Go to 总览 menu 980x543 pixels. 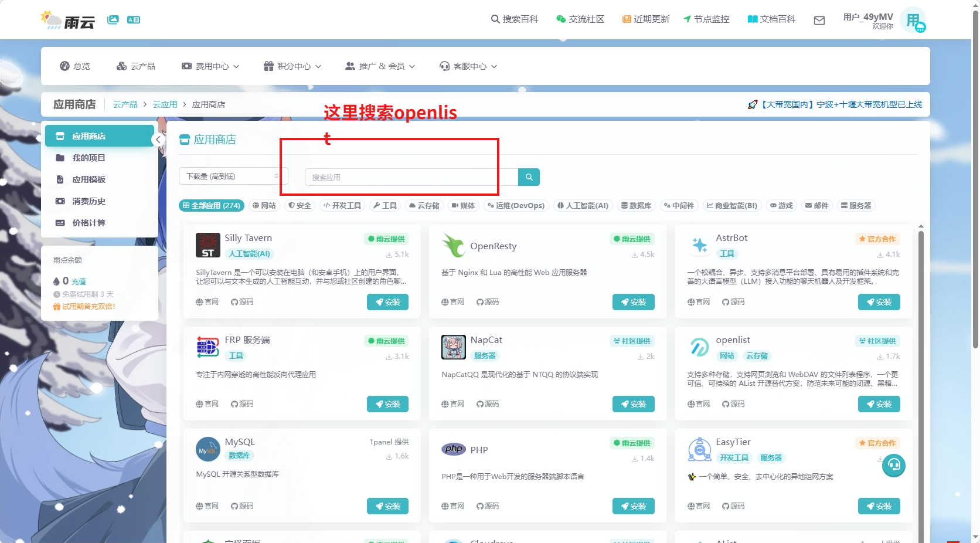pyautogui.click(x=75, y=66)
